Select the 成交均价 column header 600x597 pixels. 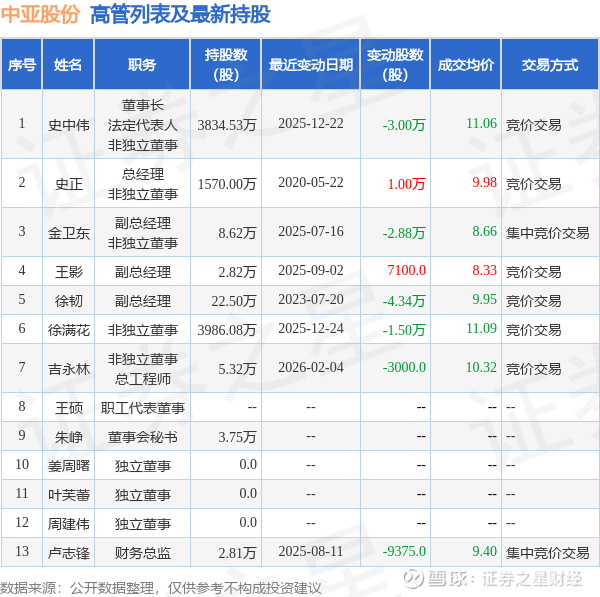point(466,64)
